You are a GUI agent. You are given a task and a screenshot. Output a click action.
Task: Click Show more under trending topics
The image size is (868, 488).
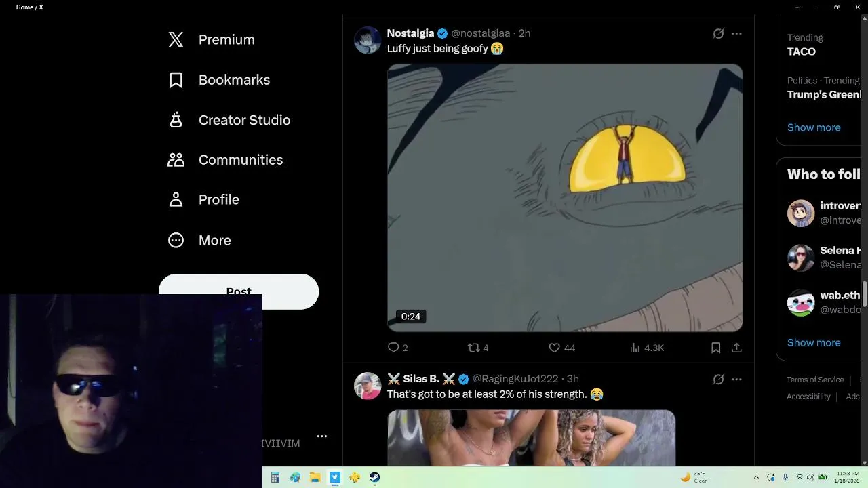coord(814,127)
